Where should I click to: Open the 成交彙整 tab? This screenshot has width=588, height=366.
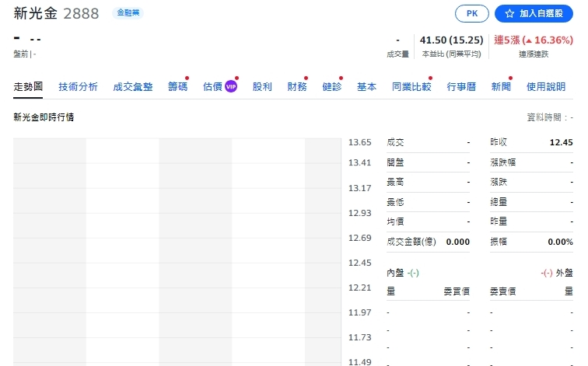pos(133,87)
